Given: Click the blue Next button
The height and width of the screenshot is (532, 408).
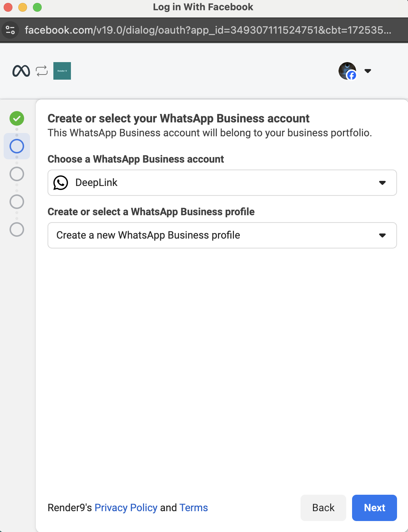Looking at the screenshot, I should (x=374, y=508).
